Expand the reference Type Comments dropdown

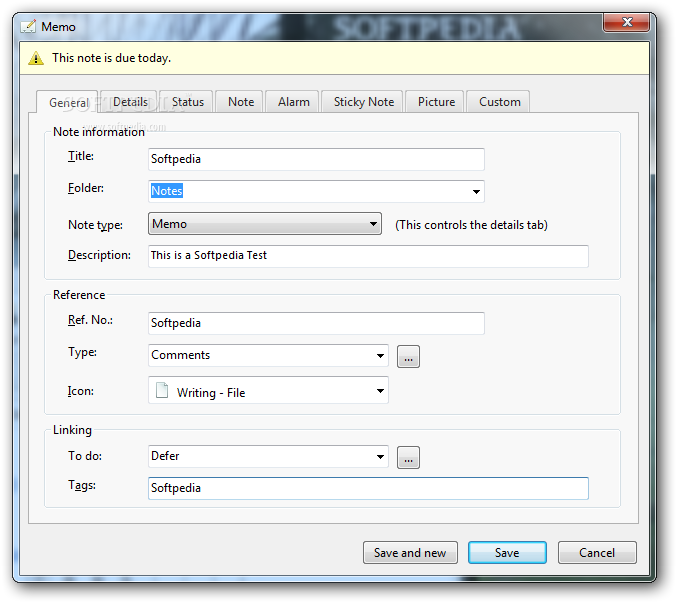(268, 355)
